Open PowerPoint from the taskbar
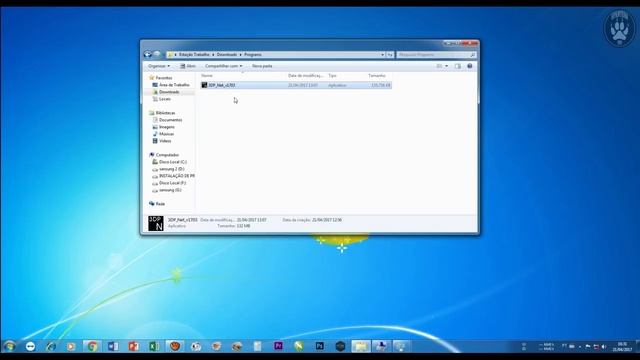The height and width of the screenshot is (360, 640). coord(133,347)
